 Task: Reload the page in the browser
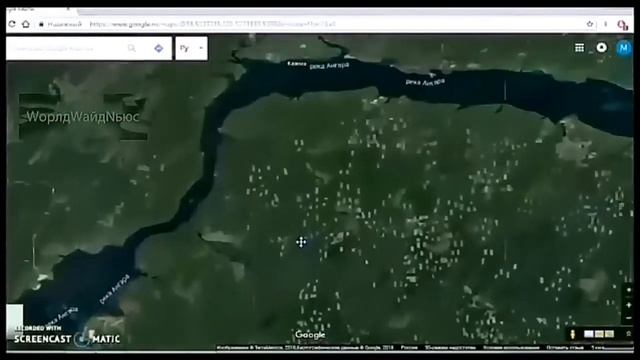click(x=12, y=24)
